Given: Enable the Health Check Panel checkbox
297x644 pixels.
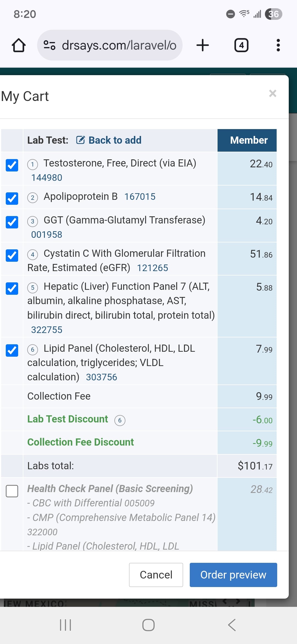Looking at the screenshot, I should 12,491.
